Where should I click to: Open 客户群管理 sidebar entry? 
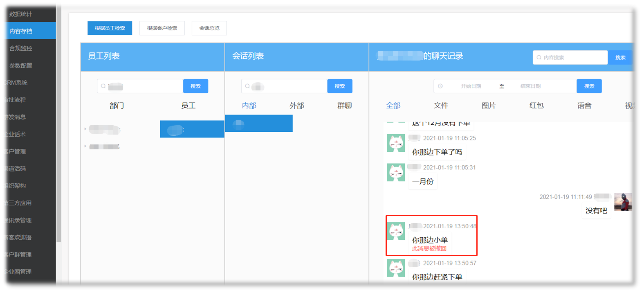tap(18, 254)
